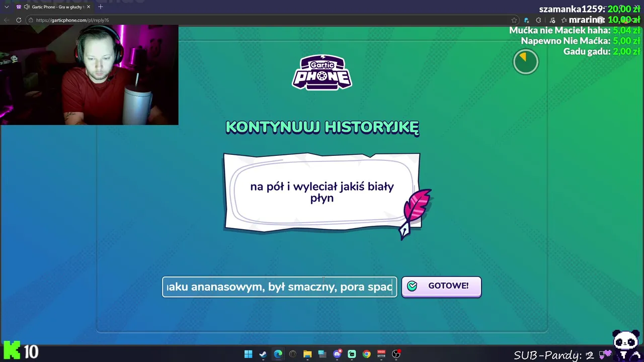Bookmark the page with the star icon
Screen dimensions: 644x362
click(x=514, y=20)
